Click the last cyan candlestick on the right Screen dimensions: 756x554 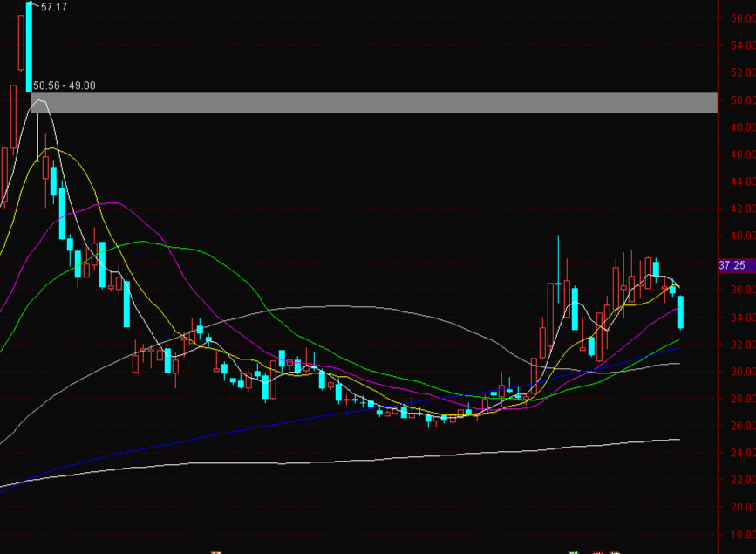(680, 312)
